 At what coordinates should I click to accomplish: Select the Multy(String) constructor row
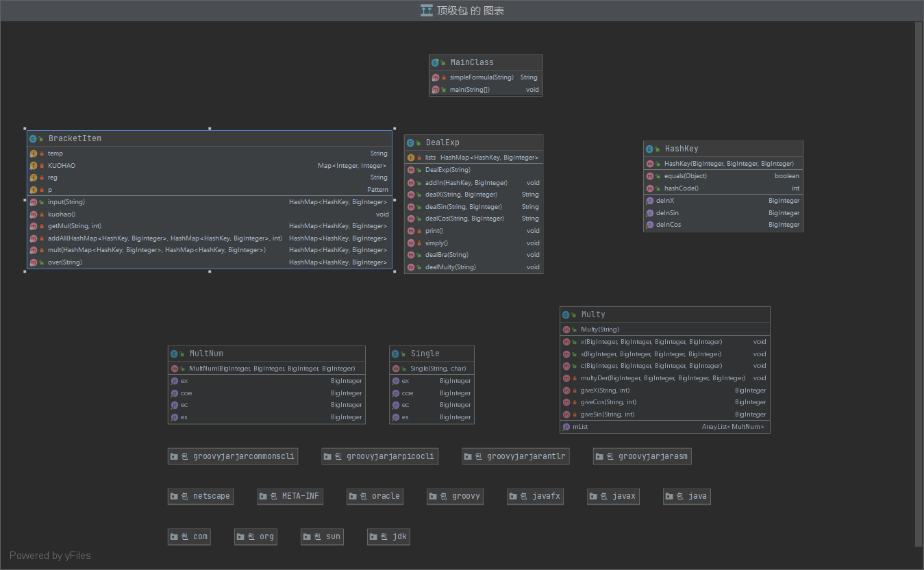pyautogui.click(x=665, y=330)
